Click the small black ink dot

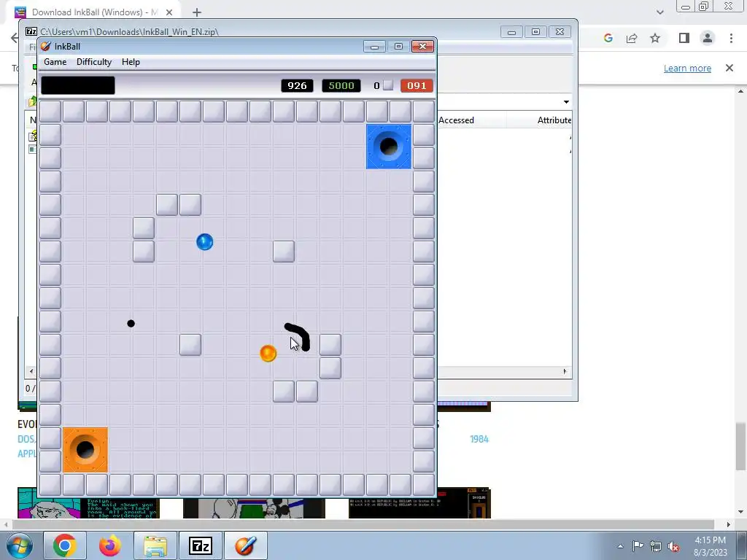pos(131,324)
